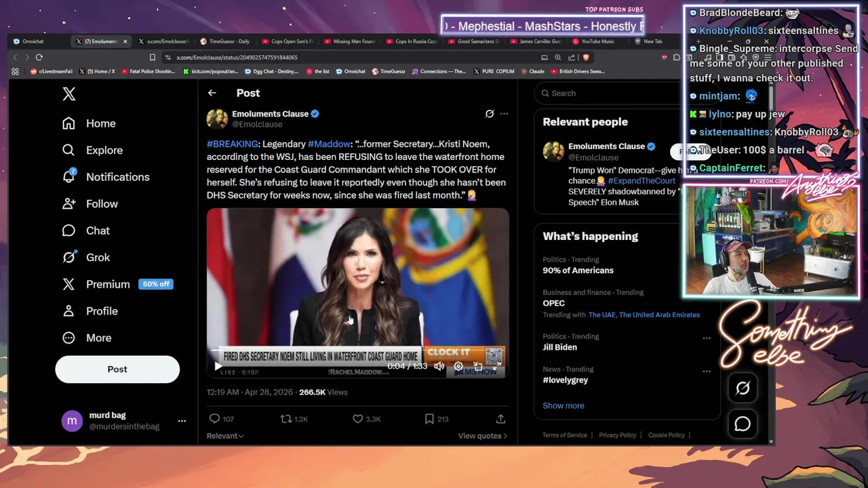Open Chat in the X sidebar
Image resolution: width=868 pixels, height=488 pixels.
point(85,230)
